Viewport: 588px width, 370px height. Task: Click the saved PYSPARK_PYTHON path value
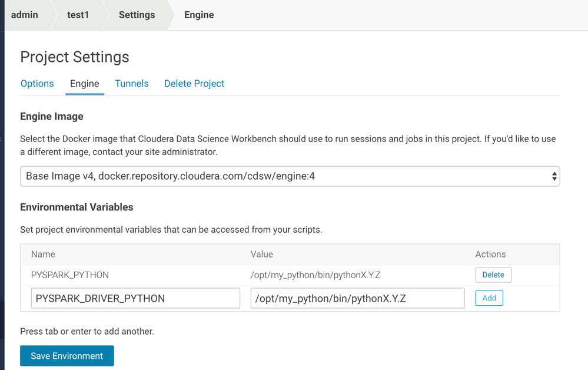point(311,275)
